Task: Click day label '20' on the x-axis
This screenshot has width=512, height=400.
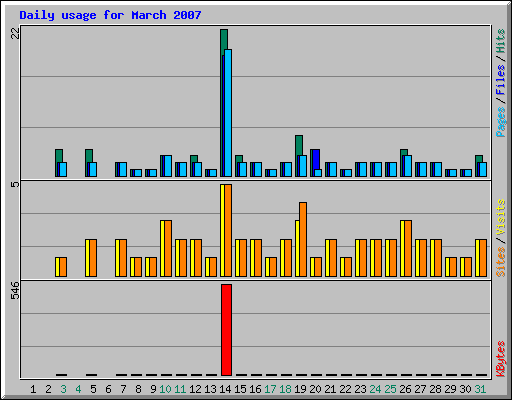Action: [x=315, y=389]
